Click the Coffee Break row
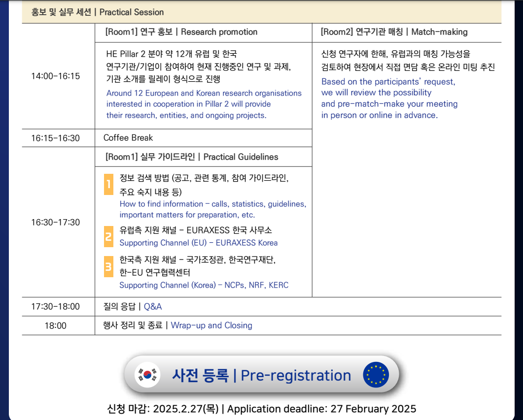Viewport: 523px width, 420px height. (128, 138)
